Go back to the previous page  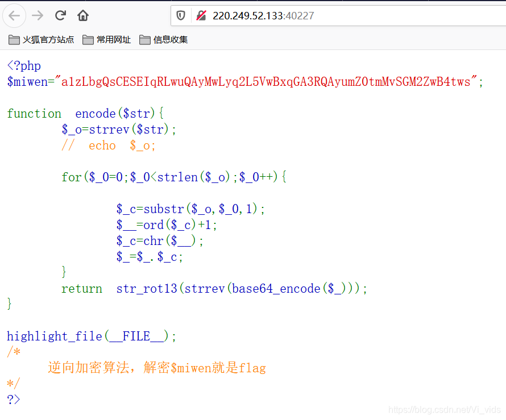(14, 15)
